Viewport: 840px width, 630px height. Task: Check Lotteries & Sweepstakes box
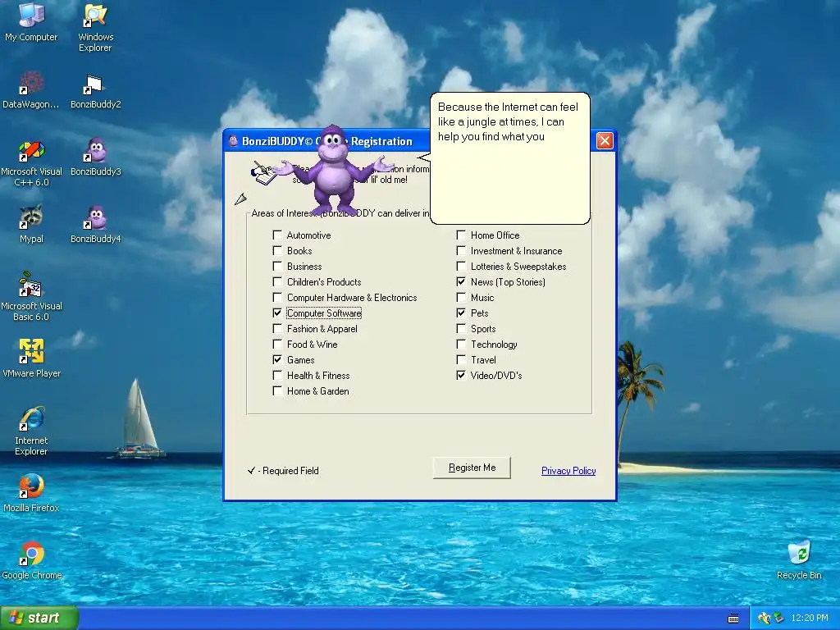coord(461,266)
